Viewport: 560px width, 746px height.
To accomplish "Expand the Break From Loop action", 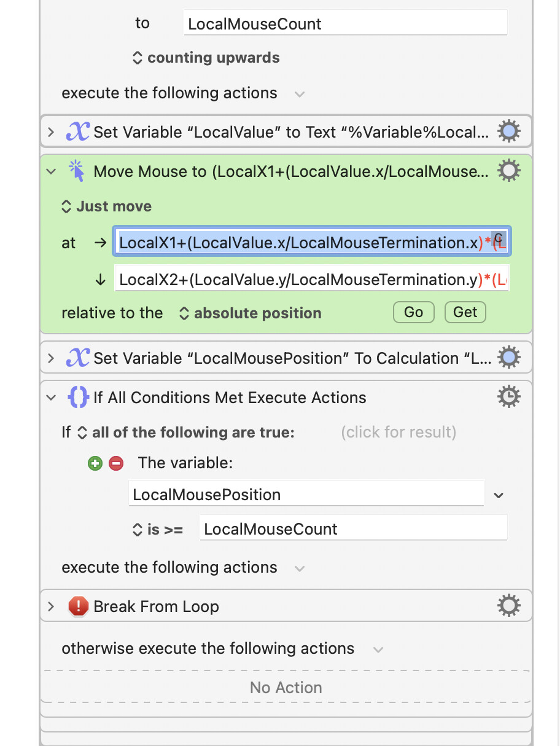I will click(51, 607).
